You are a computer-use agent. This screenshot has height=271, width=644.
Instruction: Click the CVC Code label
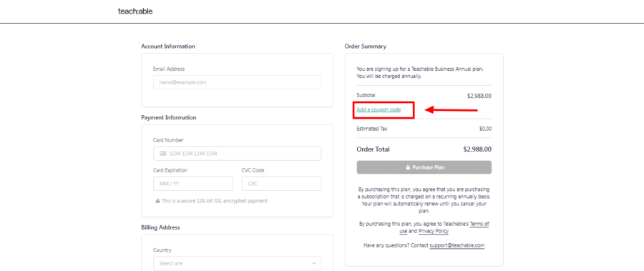coord(253,170)
